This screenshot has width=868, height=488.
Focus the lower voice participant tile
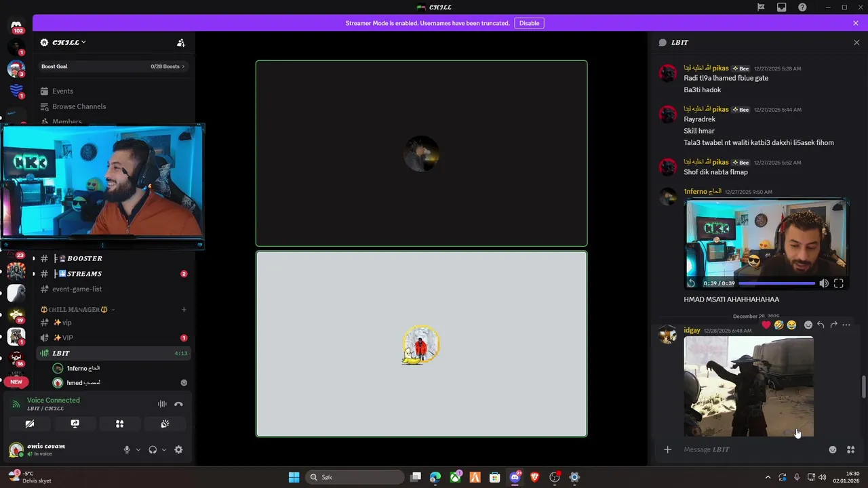point(421,344)
